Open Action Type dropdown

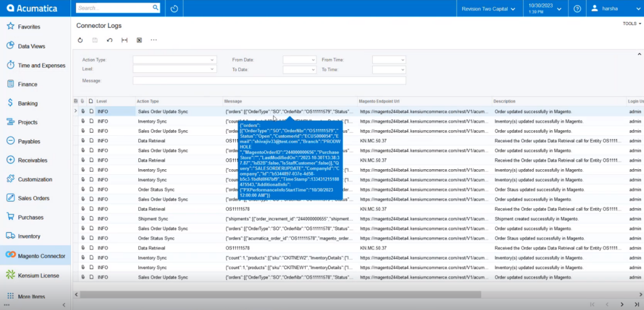coord(212,60)
